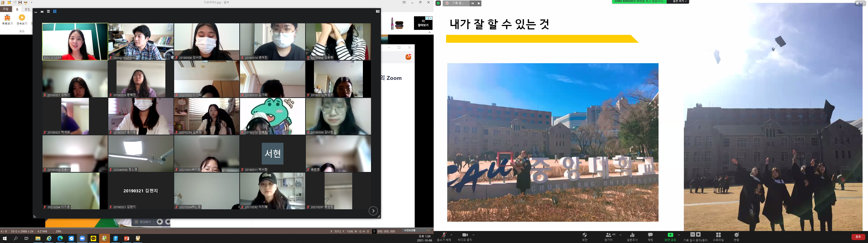Click Learn more (더 알아보기) ad button

pyautogui.click(x=423, y=23)
